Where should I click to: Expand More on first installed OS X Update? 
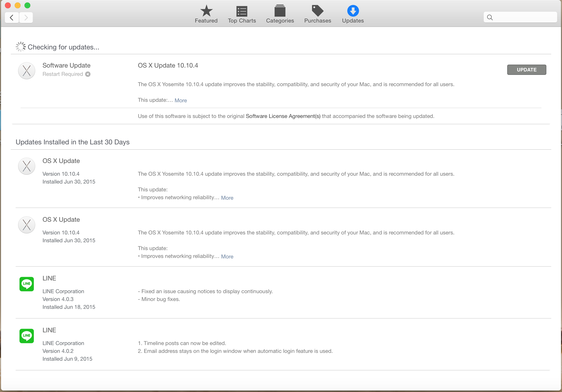[227, 198]
